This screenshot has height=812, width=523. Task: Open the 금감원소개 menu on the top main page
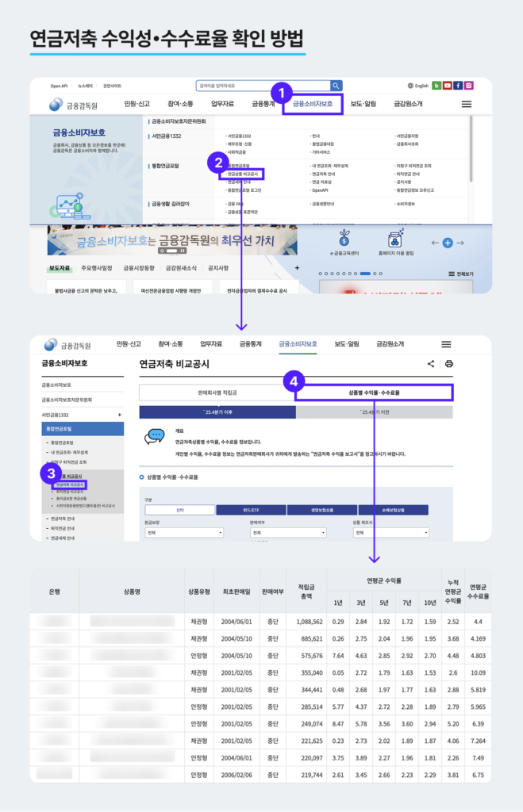coord(408,104)
